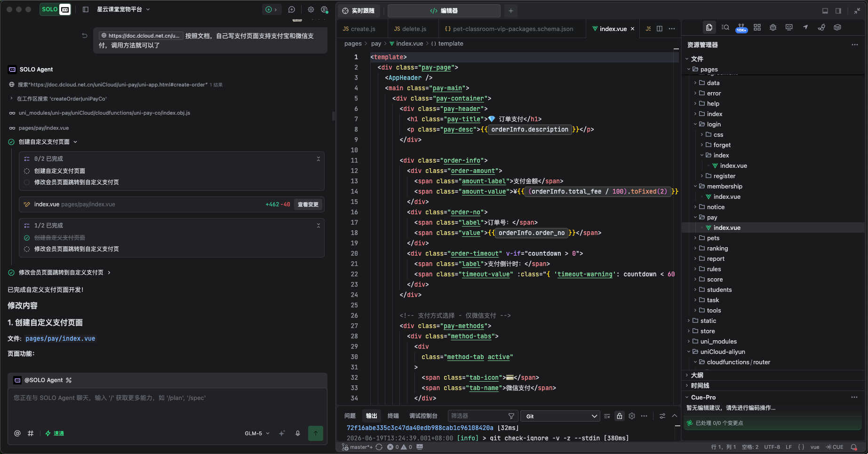Open the Search panel icon
Viewport: 868px width, 454px height.
point(725,27)
